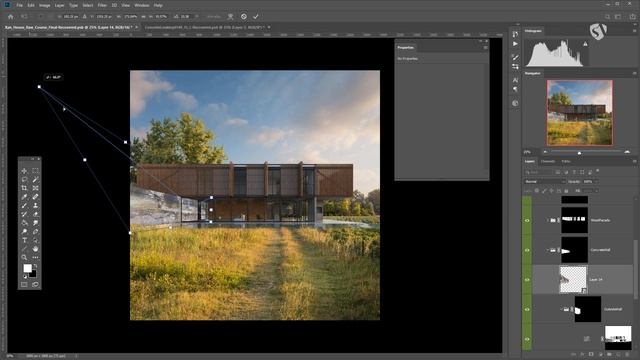
Task: Click the histogram cached data warning icon
Action: pos(585,44)
